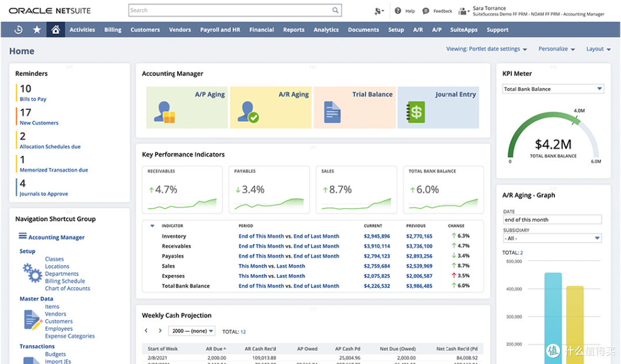621x364 pixels.
Task: Click the blue A/R Aging graph bar
Action: (x=553, y=318)
